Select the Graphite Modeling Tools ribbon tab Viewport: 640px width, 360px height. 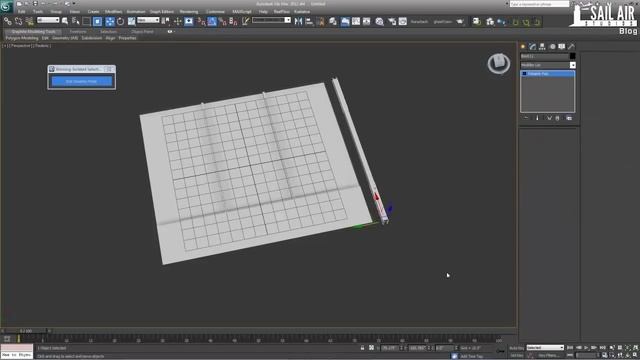click(x=33, y=31)
